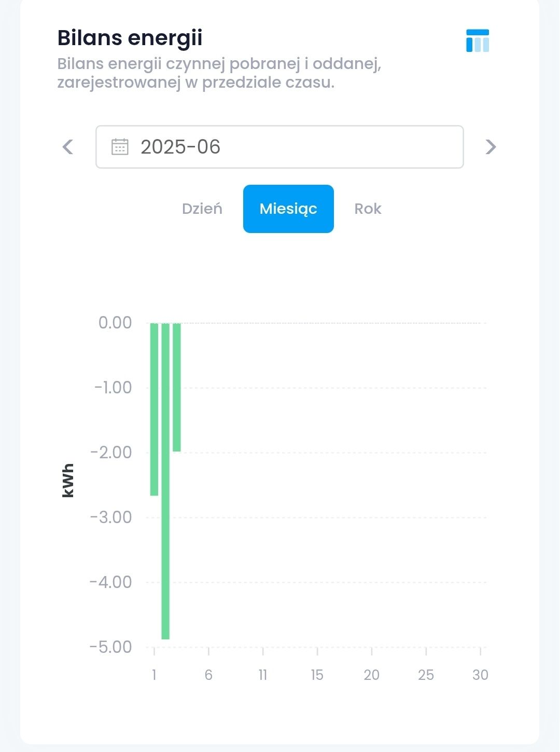Click x-axis label 30
Screen dimensions: 560x752
480,675
